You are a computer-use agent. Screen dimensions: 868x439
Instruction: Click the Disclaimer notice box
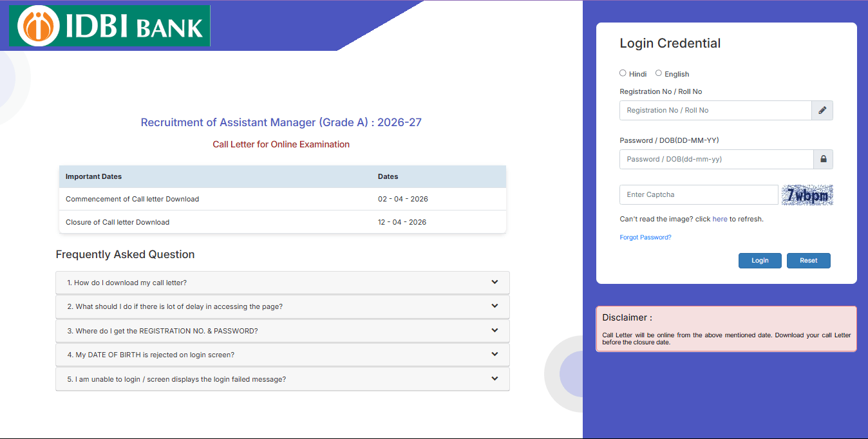(726, 330)
